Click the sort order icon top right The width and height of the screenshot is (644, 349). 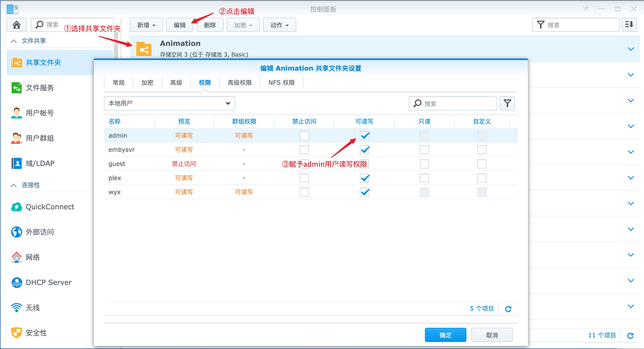629,25
